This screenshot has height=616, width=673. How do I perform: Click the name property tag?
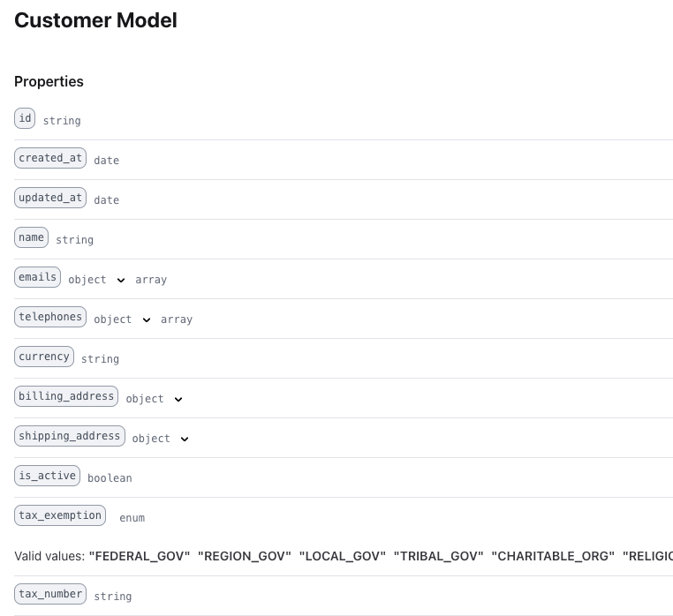click(x=32, y=237)
